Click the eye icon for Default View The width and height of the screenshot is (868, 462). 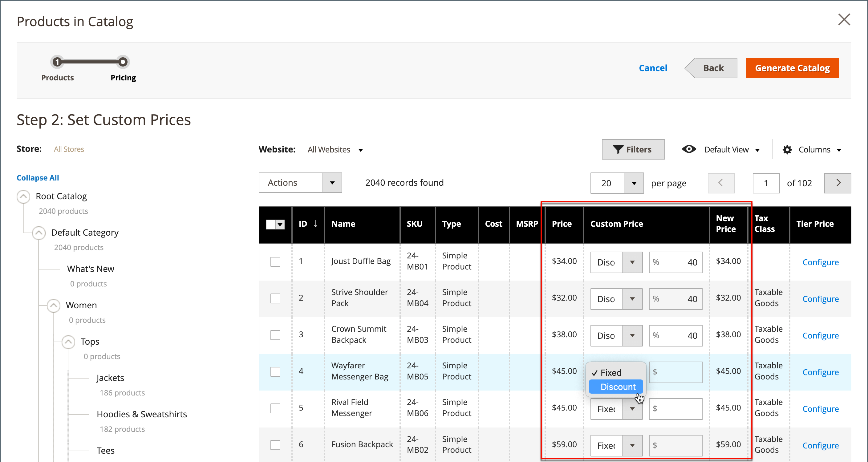[688, 149]
